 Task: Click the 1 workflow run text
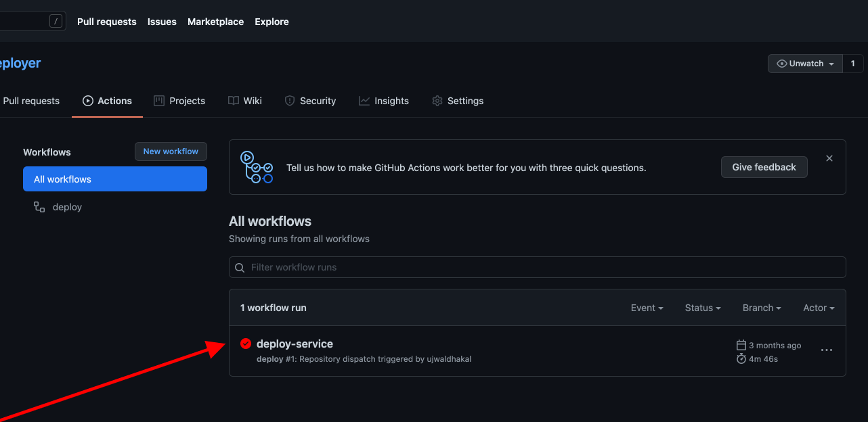pos(274,308)
